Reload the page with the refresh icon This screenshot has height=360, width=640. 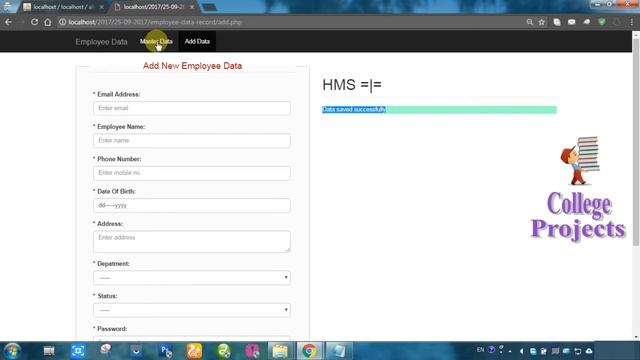tap(34, 22)
